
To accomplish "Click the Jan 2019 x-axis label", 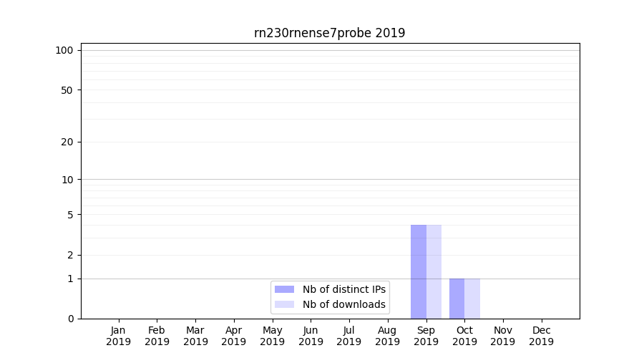I will click(119, 336).
